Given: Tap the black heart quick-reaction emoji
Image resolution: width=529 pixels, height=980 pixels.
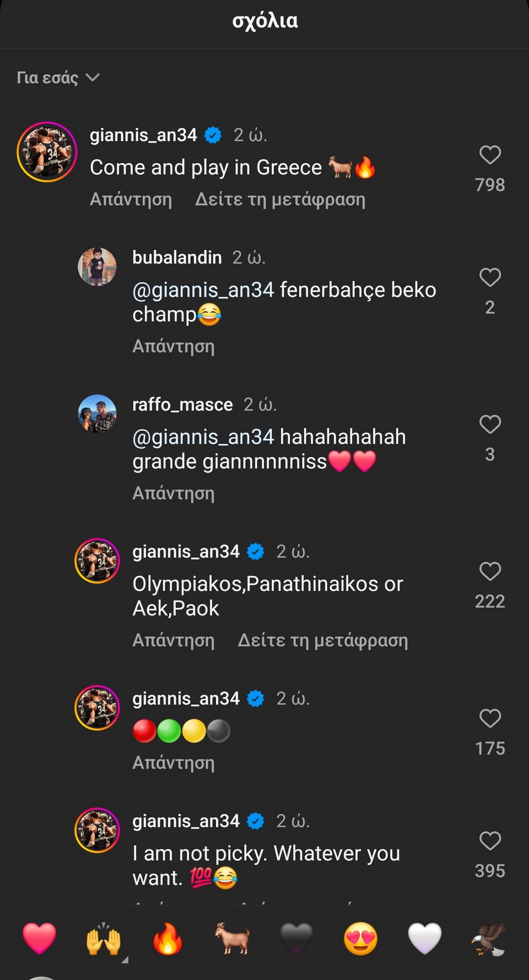Looking at the screenshot, I should tap(296, 938).
